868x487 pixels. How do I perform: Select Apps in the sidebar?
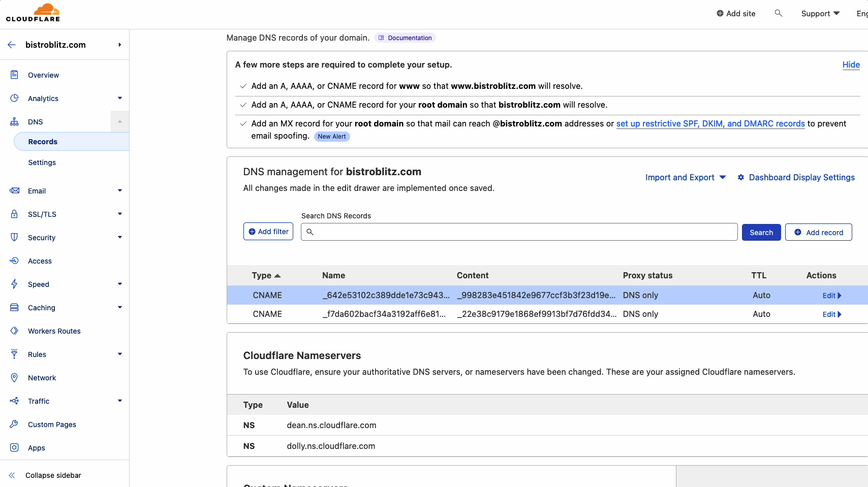[36, 447]
